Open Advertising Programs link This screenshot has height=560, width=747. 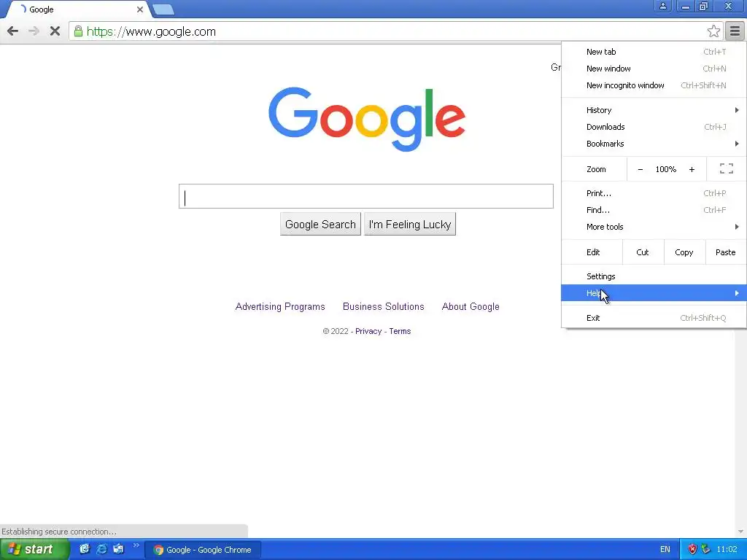(280, 307)
